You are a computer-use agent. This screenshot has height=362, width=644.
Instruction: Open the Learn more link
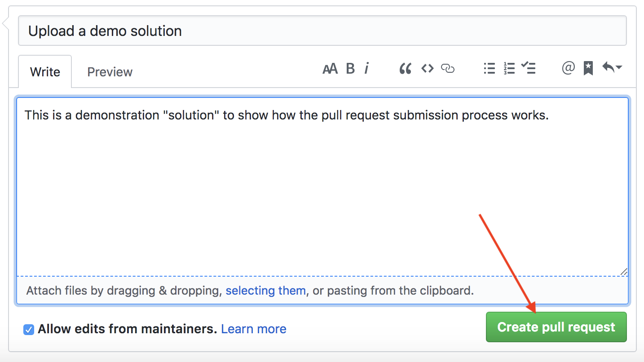[254, 329]
